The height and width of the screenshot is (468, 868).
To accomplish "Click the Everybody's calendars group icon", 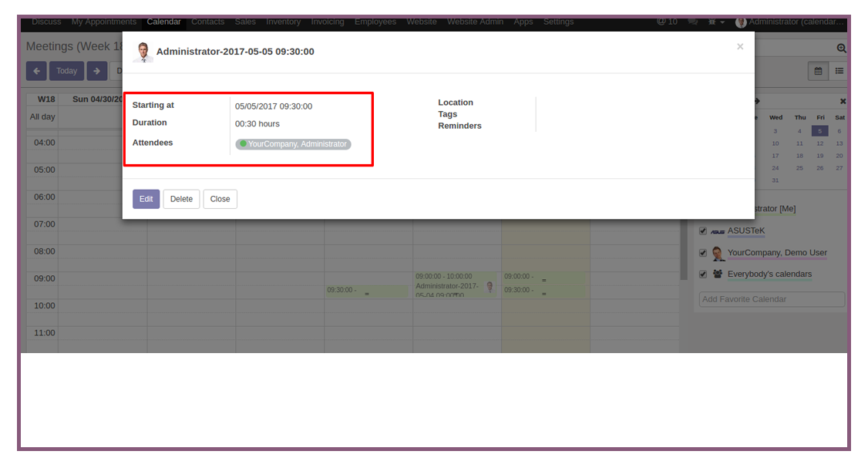I will [718, 274].
